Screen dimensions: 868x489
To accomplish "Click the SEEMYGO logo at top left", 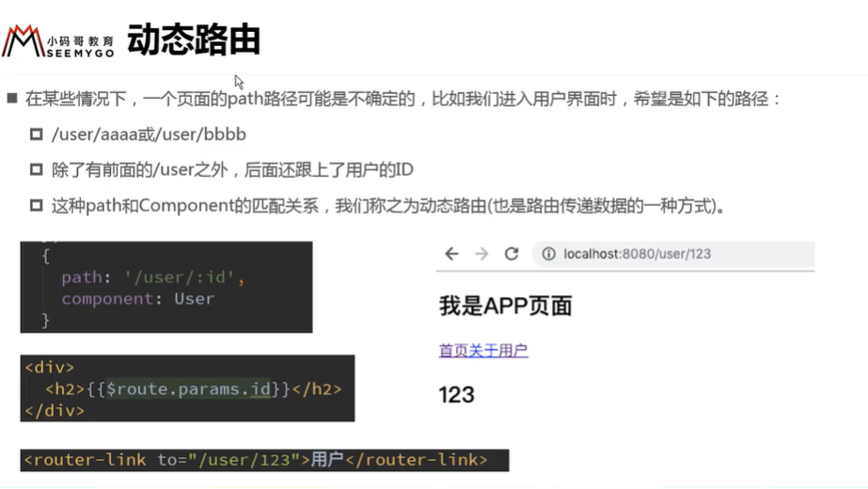I will click(x=57, y=41).
